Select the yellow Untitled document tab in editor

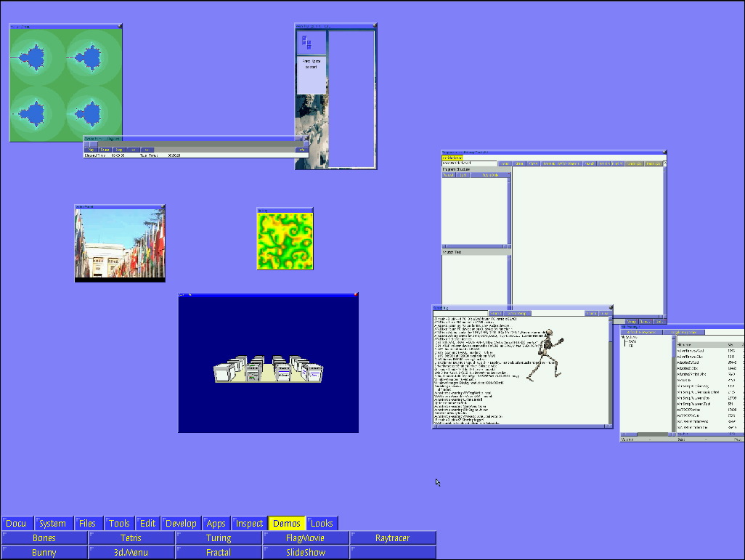(x=452, y=158)
